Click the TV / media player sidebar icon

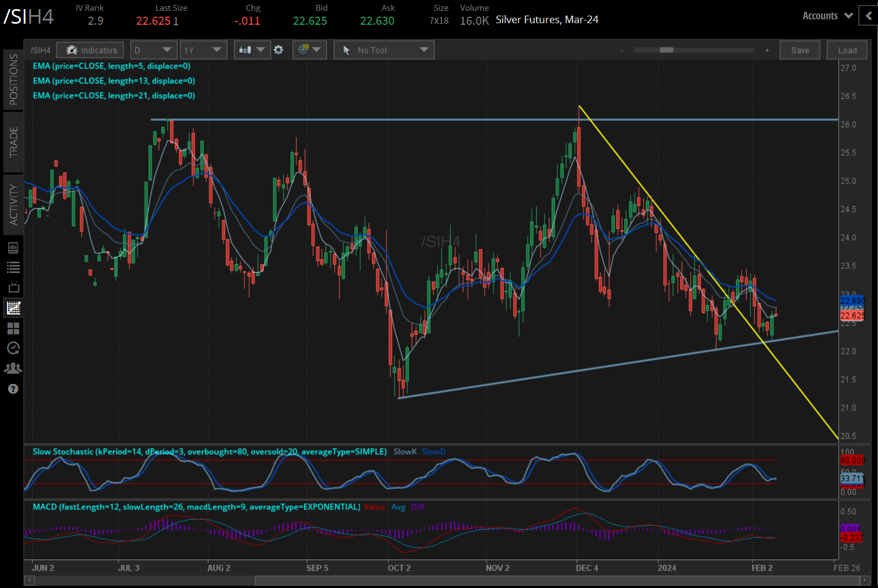pos(13,287)
